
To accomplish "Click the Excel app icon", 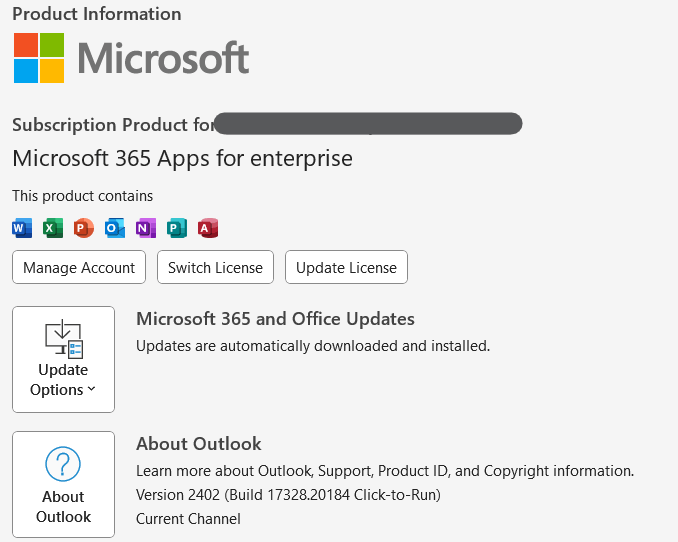I will coord(53,228).
